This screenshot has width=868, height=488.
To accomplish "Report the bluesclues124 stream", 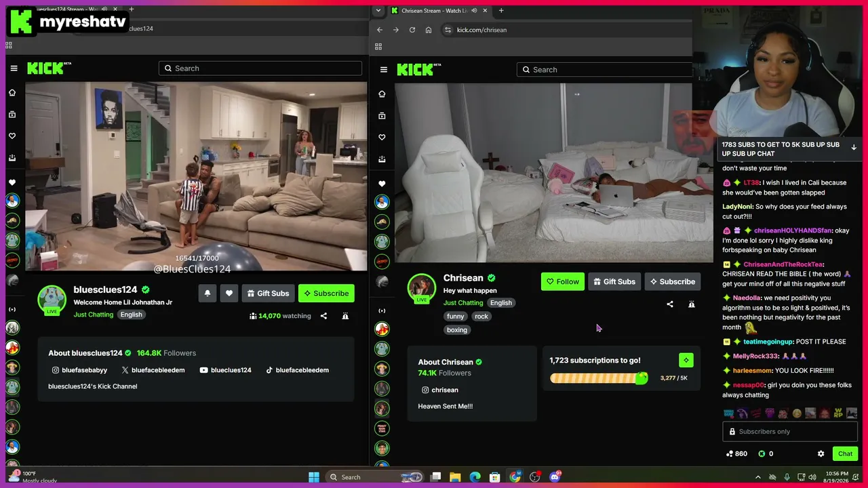I will (x=345, y=316).
